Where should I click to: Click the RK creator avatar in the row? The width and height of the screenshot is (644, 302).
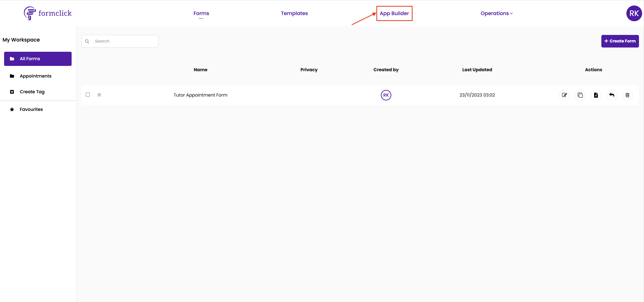(x=386, y=95)
